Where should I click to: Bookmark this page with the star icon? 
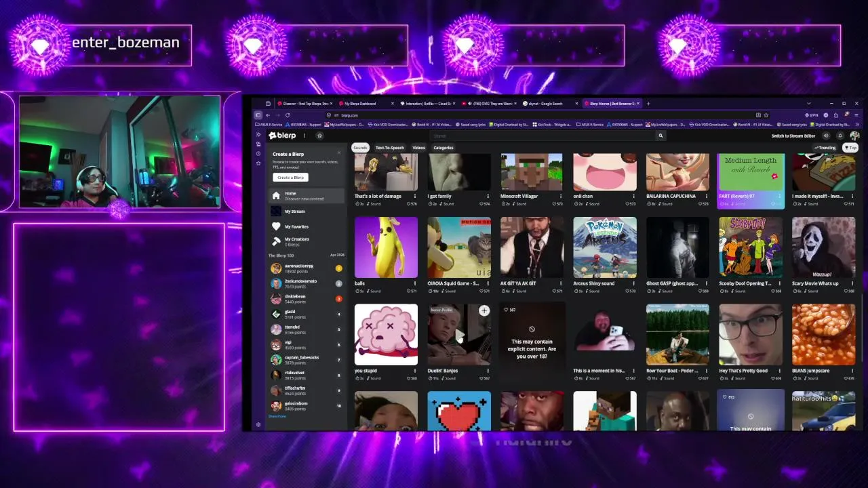click(x=766, y=115)
